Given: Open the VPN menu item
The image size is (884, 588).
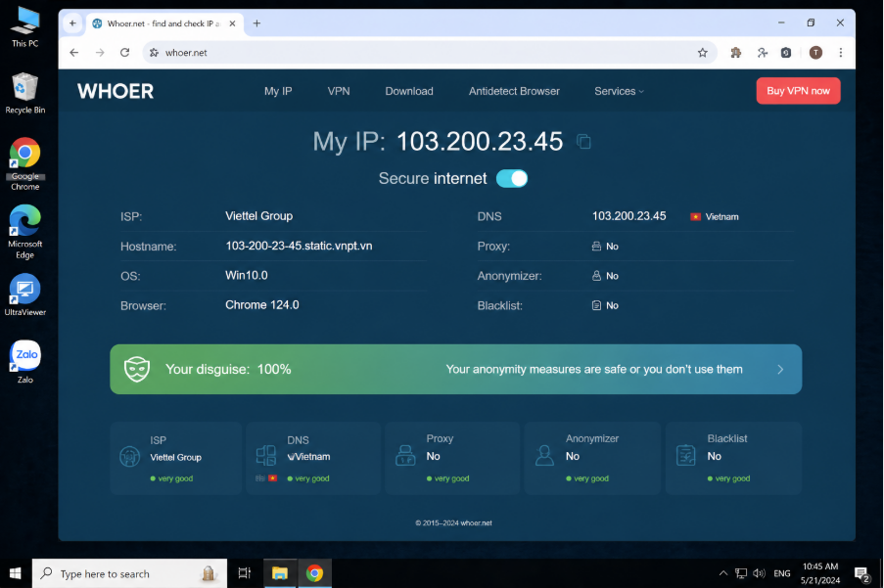Looking at the screenshot, I should tap(339, 91).
